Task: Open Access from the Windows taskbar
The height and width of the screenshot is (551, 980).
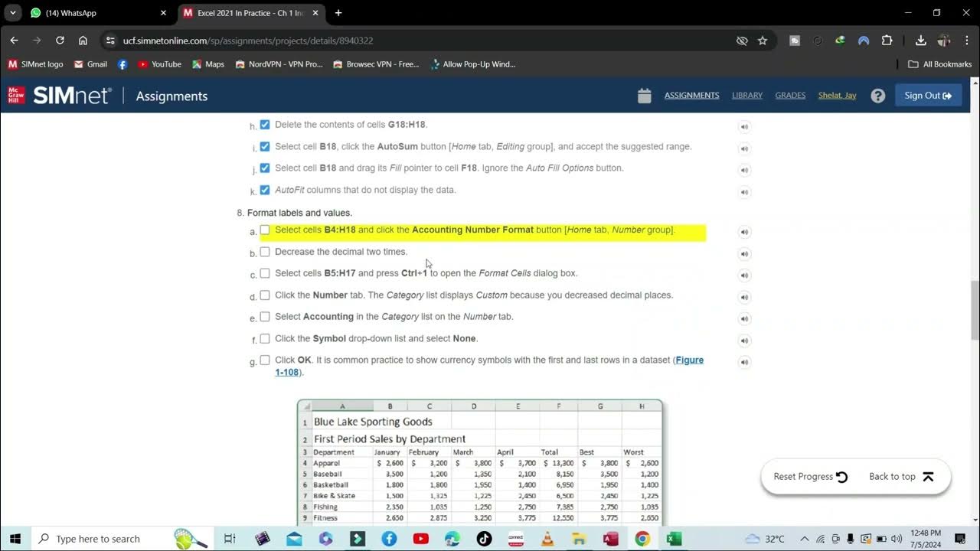Action: click(x=610, y=539)
